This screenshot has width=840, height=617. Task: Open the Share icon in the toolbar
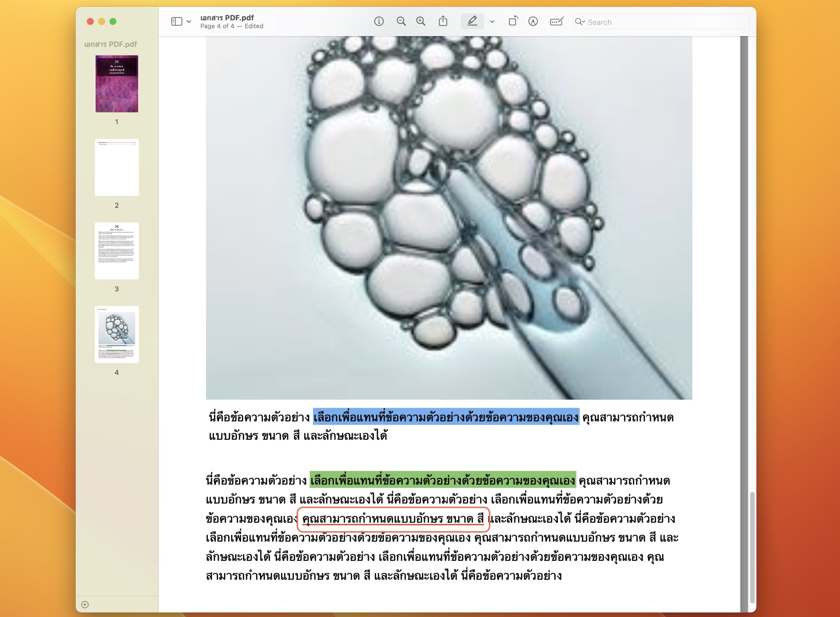(443, 21)
